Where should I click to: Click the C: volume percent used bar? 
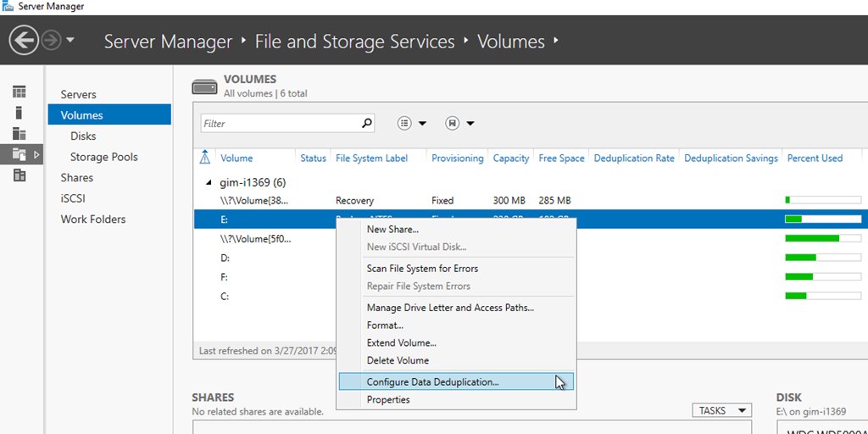point(823,296)
